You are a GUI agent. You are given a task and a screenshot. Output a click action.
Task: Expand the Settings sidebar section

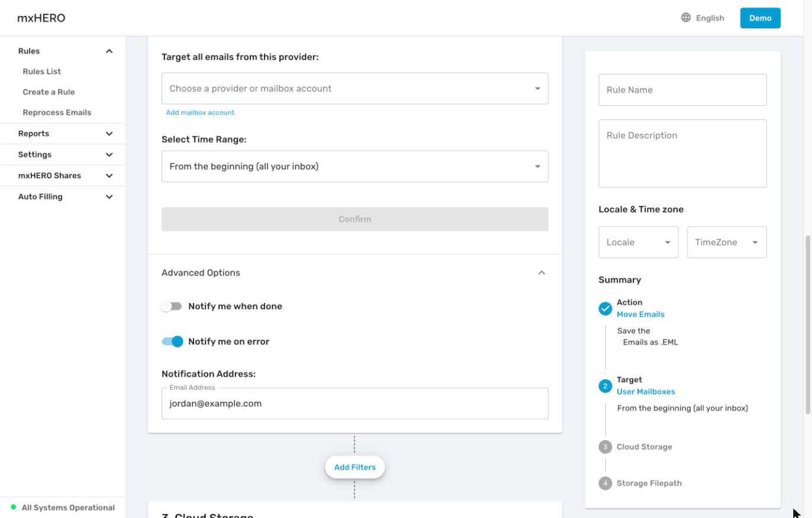tap(63, 155)
